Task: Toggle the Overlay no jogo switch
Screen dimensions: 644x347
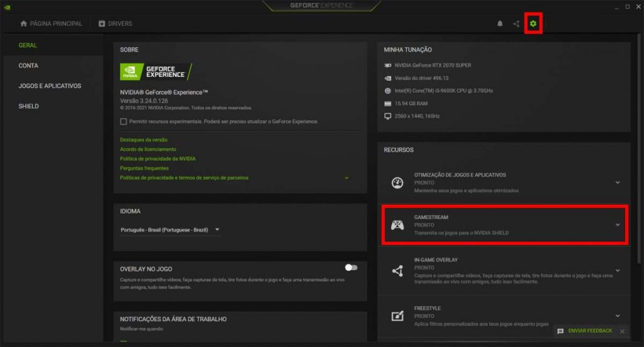Action: click(x=351, y=268)
